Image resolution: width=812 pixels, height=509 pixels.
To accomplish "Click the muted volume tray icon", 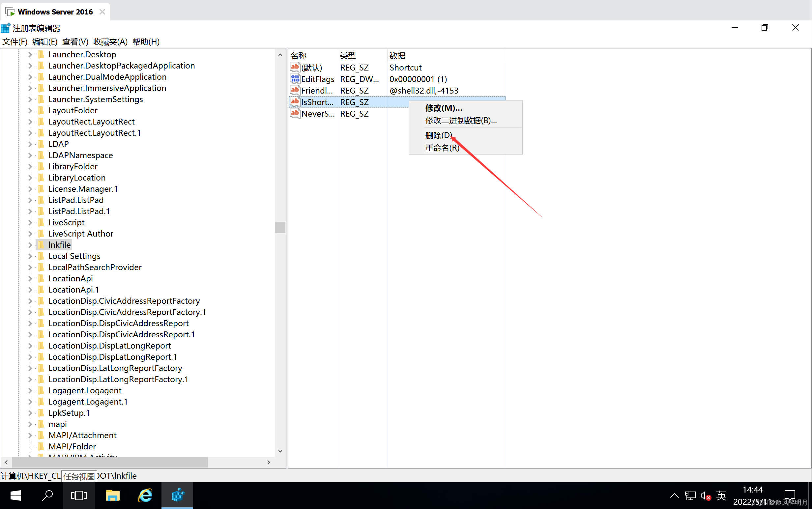I will [706, 495].
